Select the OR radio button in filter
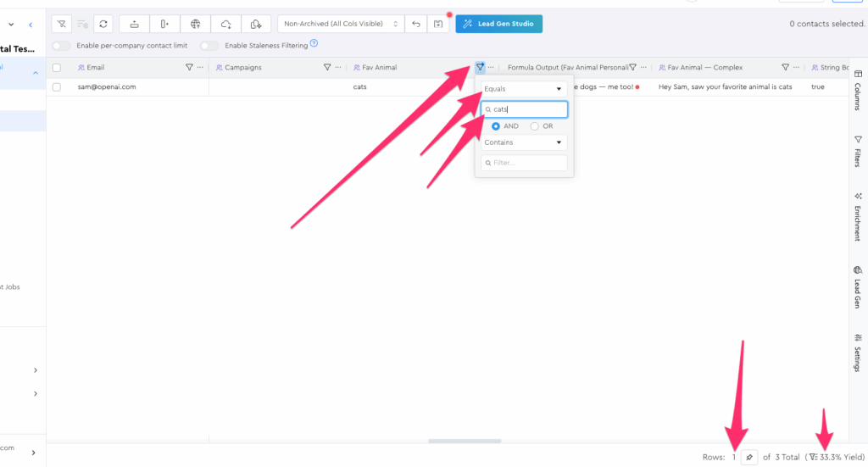 click(x=534, y=126)
